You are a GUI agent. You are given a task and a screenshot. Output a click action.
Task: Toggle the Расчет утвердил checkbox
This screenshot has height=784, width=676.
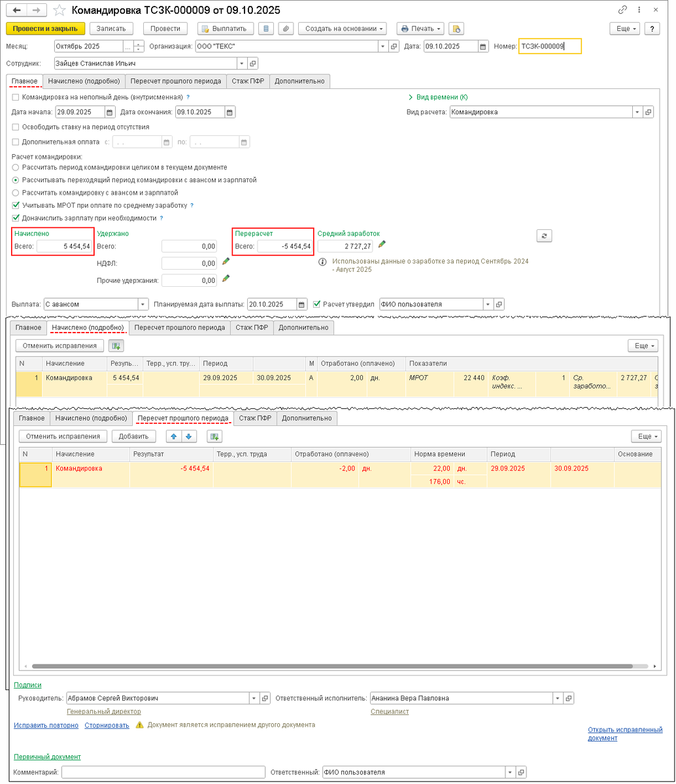pos(317,304)
